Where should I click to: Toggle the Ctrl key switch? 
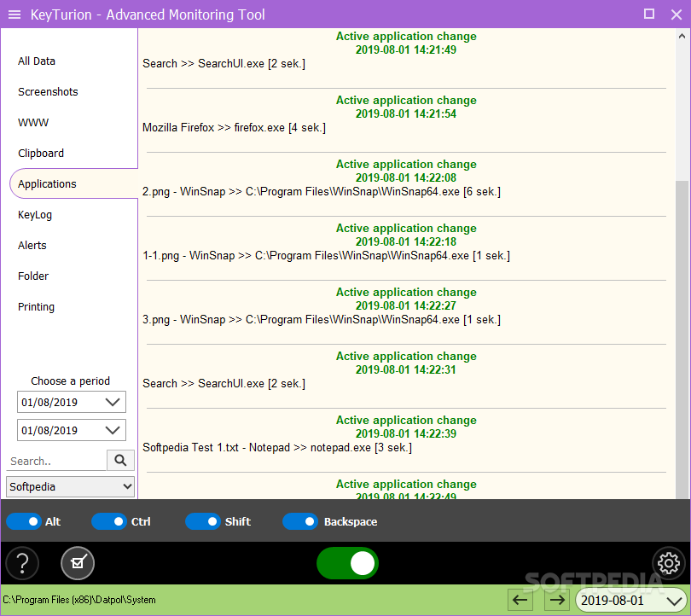109,521
